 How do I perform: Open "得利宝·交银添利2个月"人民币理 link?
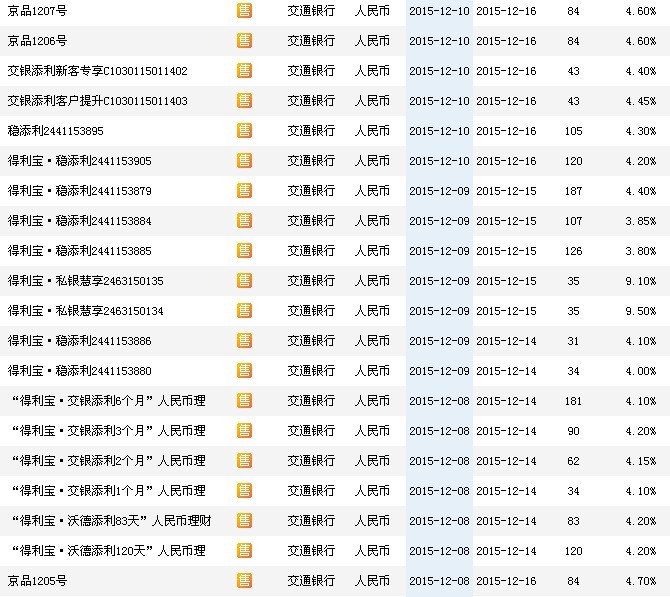[x=109, y=461]
